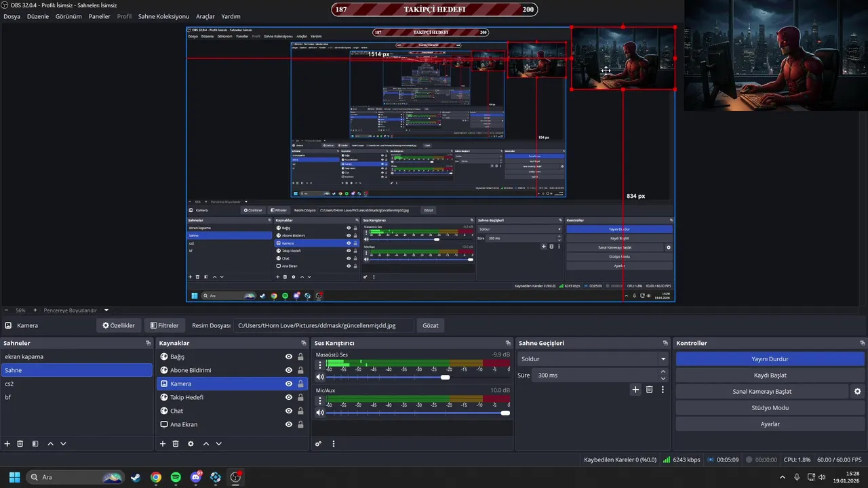
Task: Open Ayarlar from the Kontroller panel
Action: (x=770, y=424)
